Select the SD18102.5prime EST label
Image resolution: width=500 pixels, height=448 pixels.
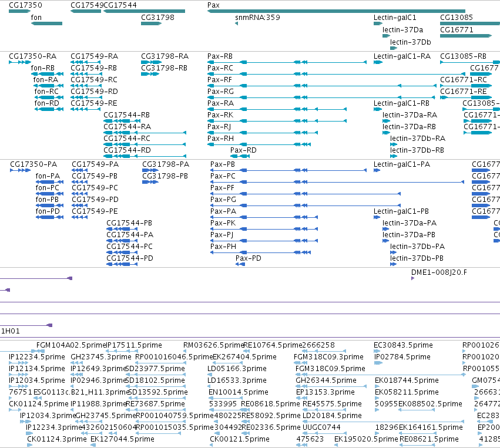(156, 380)
